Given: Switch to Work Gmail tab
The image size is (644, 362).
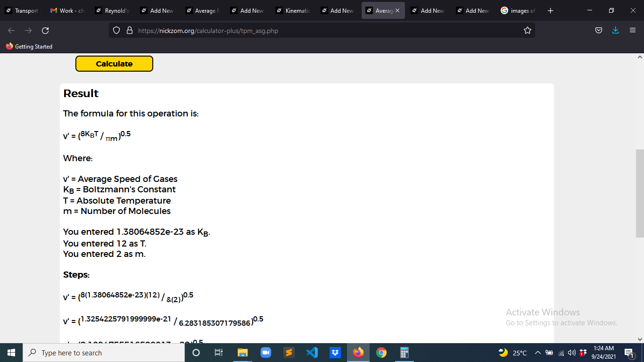Looking at the screenshot, I should coord(67,10).
